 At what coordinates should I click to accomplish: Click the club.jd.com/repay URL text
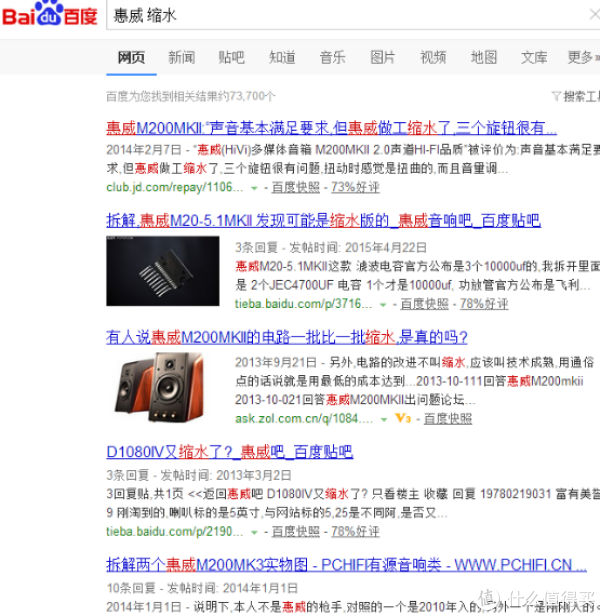(x=174, y=187)
